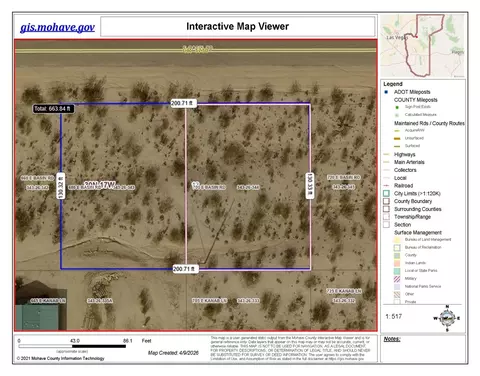480x376 pixels.
Task: Click the County Boundary box symbol
Action: click(x=386, y=201)
